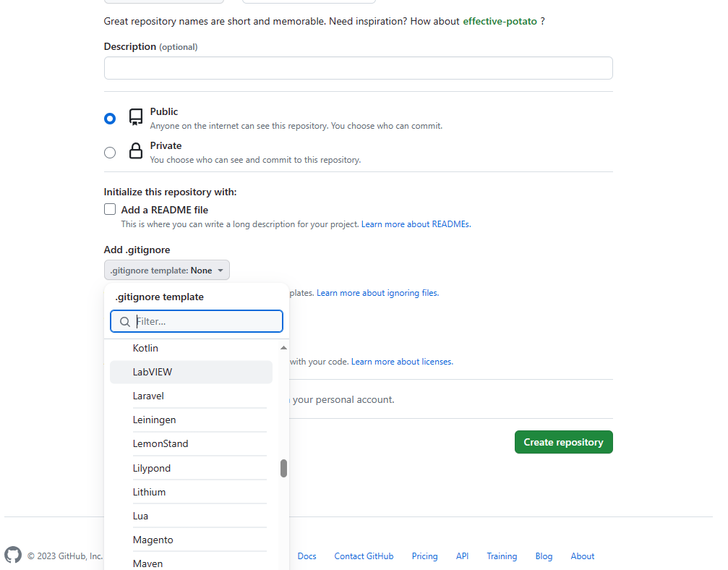Check the Add a README file box
This screenshot has height=570, width=728.
(x=110, y=210)
